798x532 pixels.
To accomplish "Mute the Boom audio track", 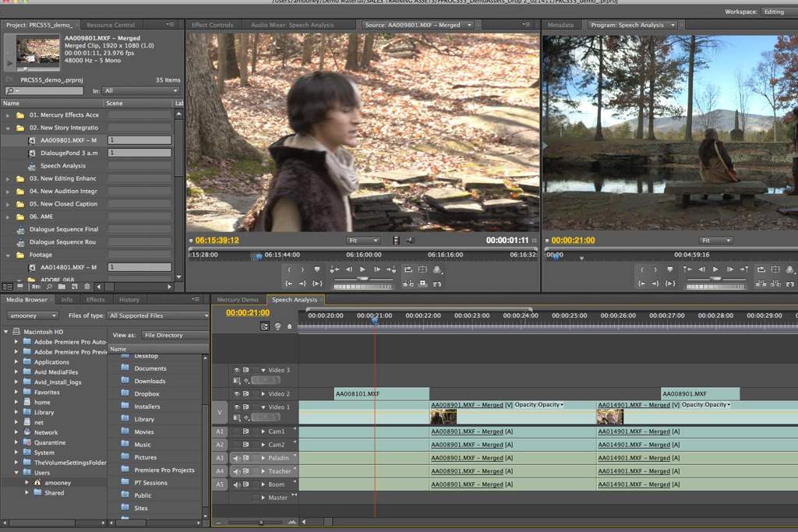I will tap(237, 484).
